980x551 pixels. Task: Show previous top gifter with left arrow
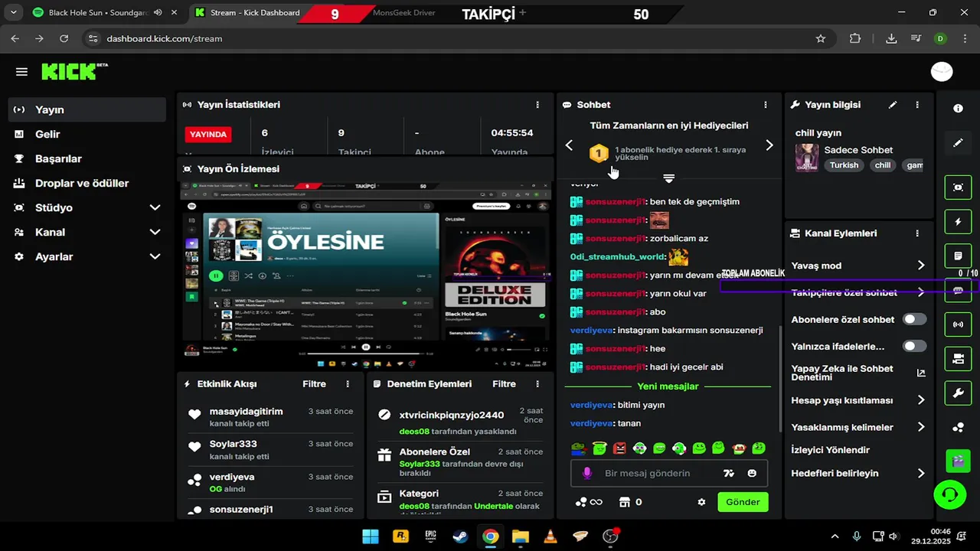(569, 145)
